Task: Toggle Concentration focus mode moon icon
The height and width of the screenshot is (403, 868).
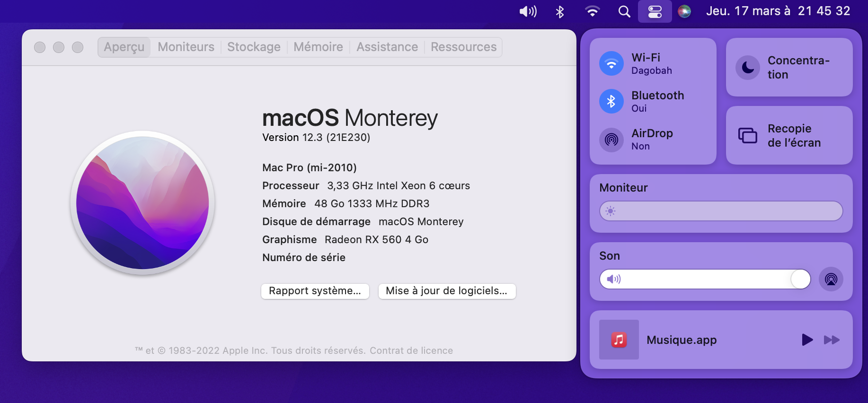Action: tap(748, 67)
